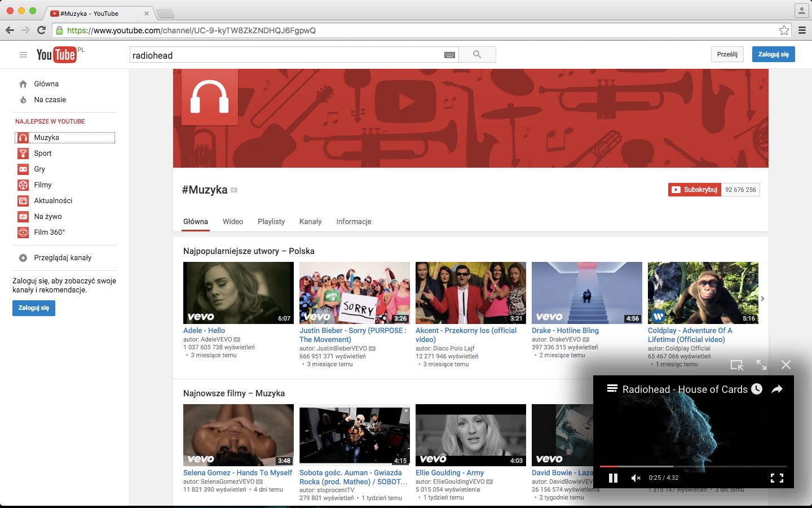Open Drake - Hotline Bling title link

[565, 331]
